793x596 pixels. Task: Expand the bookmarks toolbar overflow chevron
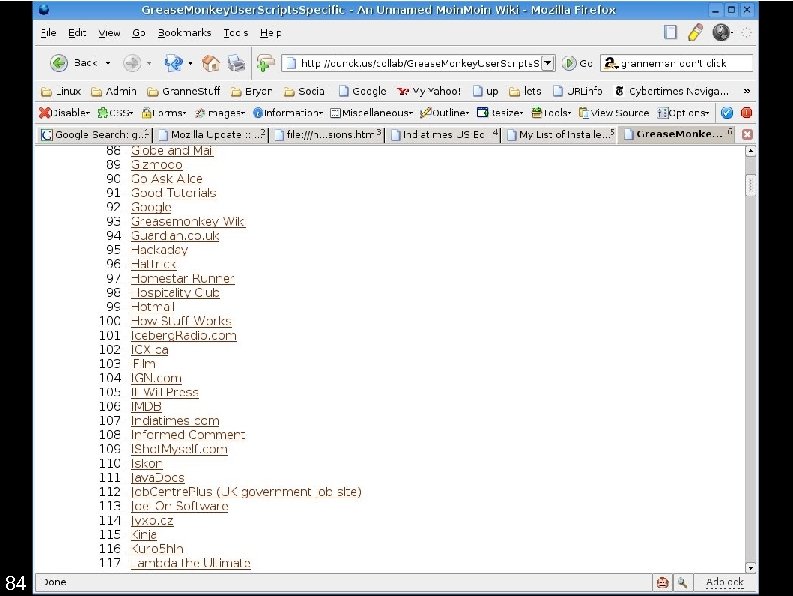tap(746, 92)
